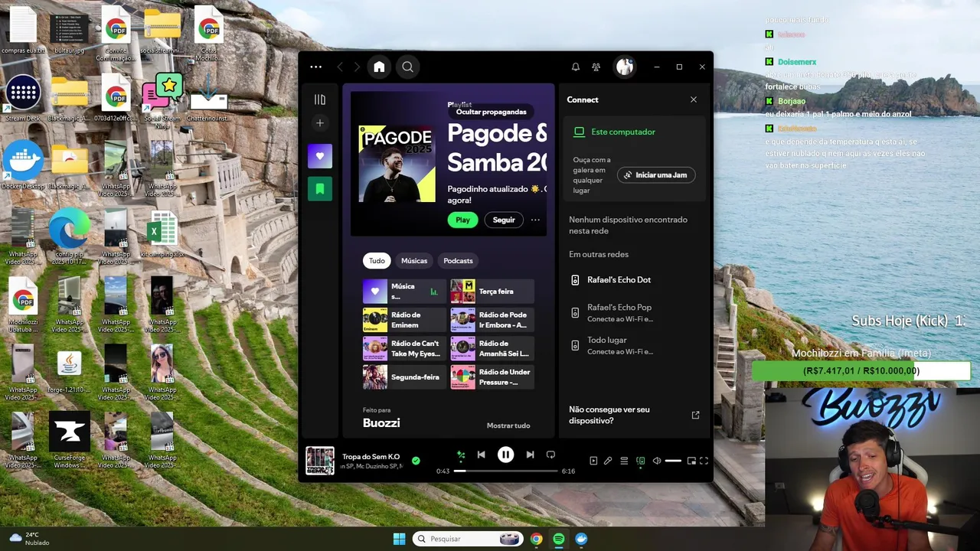Open more options for Pagode playlist
This screenshot has height=551, width=980.
(x=535, y=220)
